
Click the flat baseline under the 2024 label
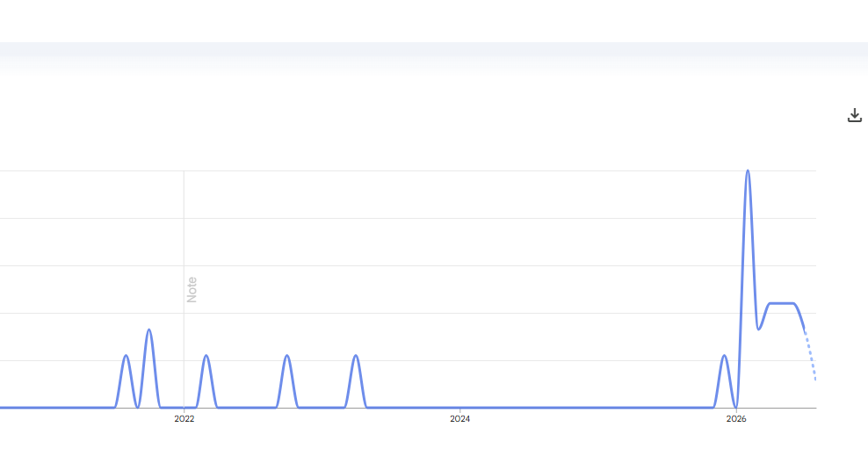(x=460, y=408)
